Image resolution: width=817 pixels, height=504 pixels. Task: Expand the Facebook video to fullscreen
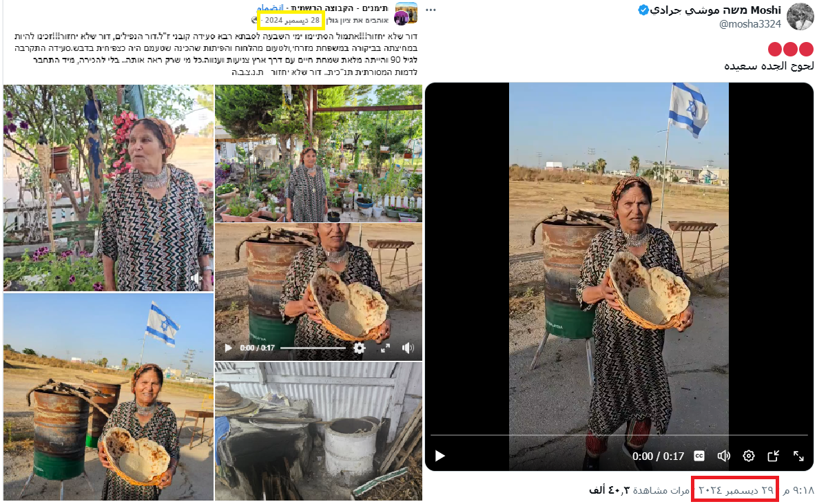[385, 348]
